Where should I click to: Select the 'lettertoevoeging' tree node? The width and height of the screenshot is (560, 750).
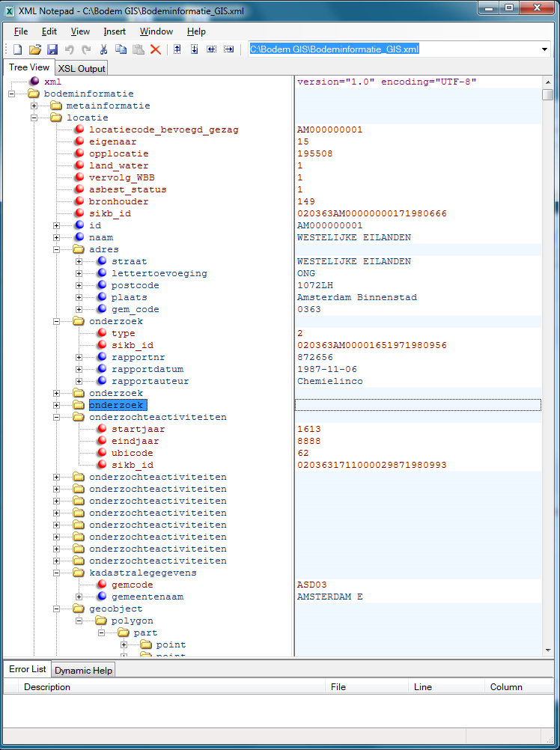159,273
